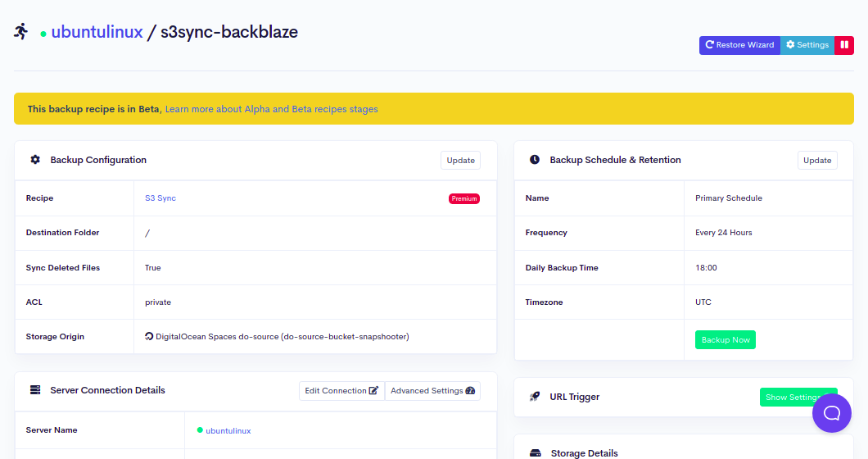Select the 'UTC' timezone value
The image size is (868, 459).
703,302
